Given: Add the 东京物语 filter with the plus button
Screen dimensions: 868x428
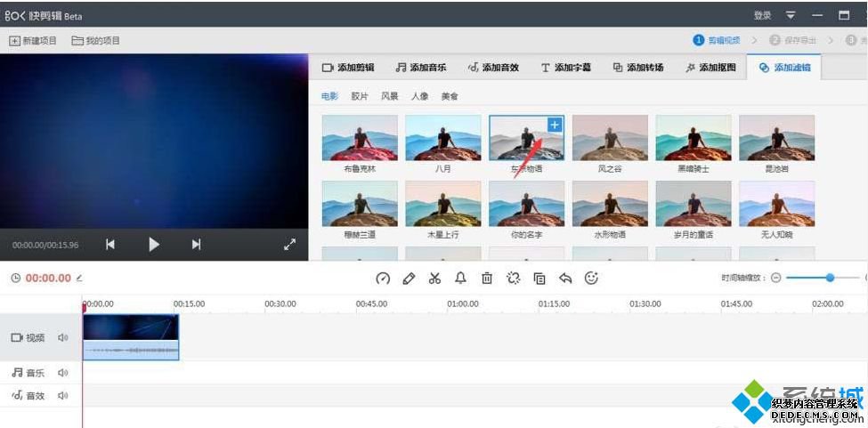Looking at the screenshot, I should pyautogui.click(x=555, y=125).
